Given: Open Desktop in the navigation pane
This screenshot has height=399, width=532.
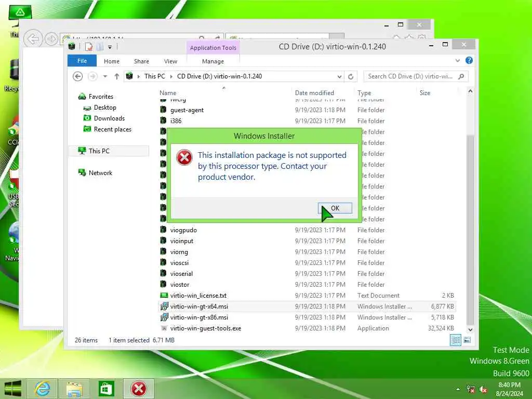Looking at the screenshot, I should [105, 108].
